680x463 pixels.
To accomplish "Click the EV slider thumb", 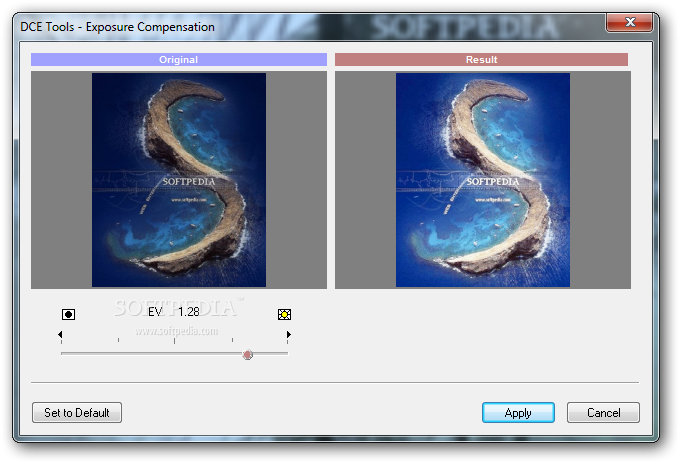I will click(248, 355).
